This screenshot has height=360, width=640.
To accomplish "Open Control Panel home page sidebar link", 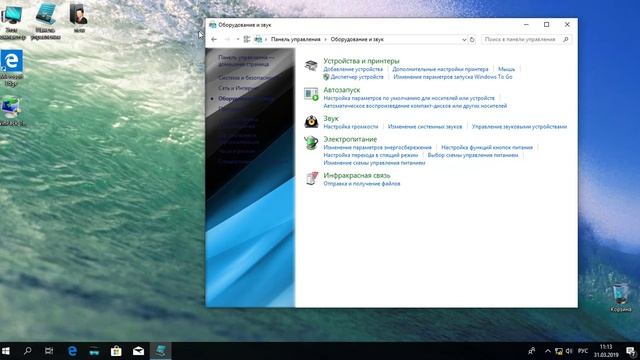I will 246,61.
